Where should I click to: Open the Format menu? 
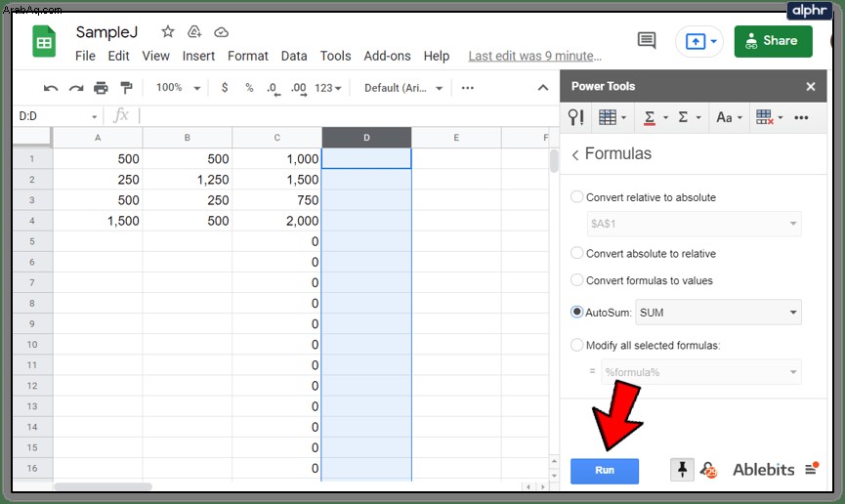click(x=248, y=56)
